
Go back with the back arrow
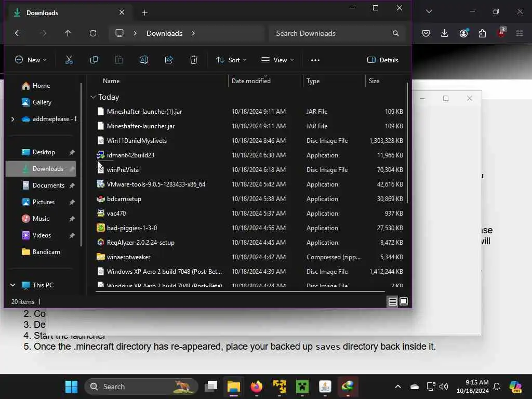pyautogui.click(x=18, y=33)
